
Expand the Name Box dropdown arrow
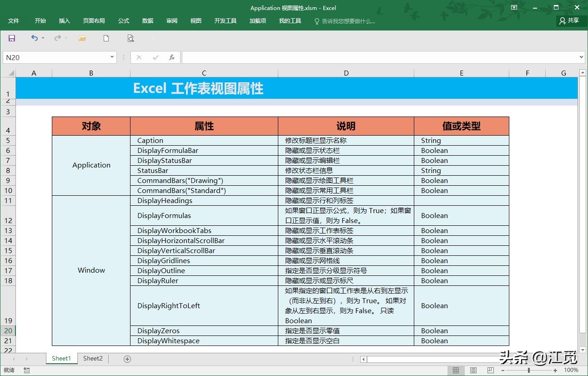(x=112, y=57)
